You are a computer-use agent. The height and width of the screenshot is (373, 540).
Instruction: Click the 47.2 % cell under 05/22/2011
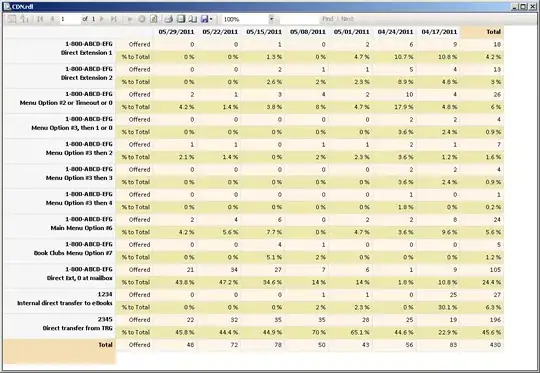(228, 282)
